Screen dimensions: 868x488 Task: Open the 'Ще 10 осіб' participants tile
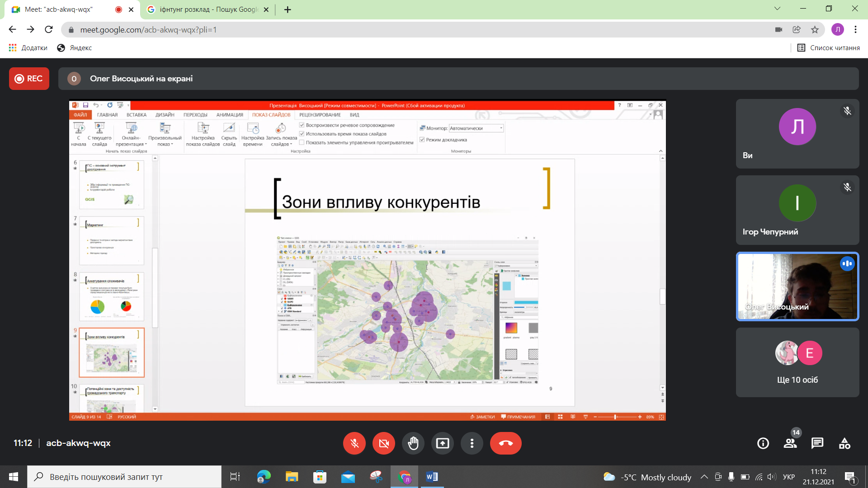(x=797, y=362)
